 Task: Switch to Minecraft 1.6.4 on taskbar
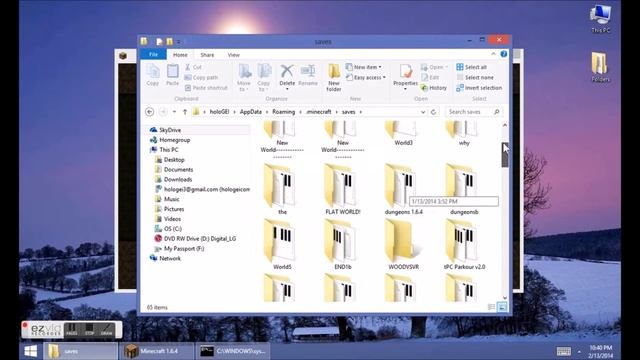click(156, 351)
